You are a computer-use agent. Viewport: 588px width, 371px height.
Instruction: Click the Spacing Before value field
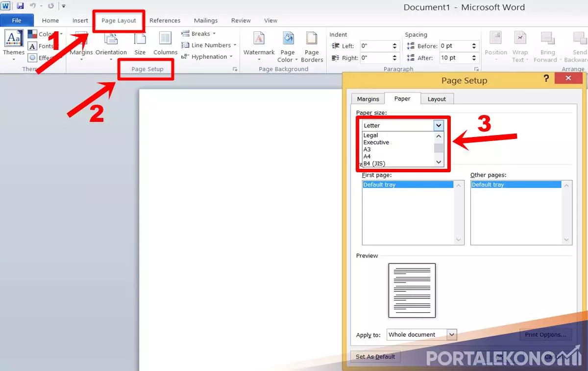tap(455, 46)
